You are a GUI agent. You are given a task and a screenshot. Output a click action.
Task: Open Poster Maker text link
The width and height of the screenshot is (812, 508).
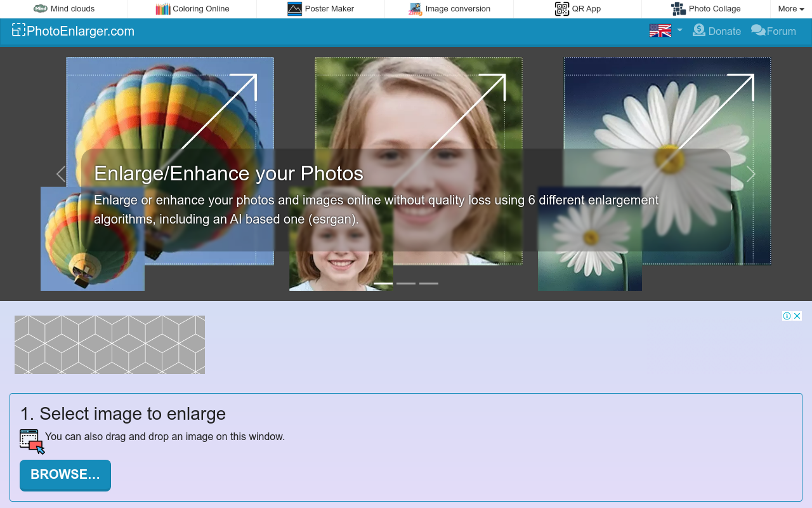click(329, 9)
